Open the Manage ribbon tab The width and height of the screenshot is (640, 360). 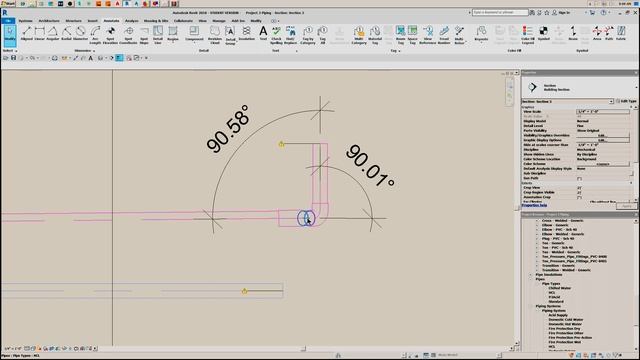219,21
